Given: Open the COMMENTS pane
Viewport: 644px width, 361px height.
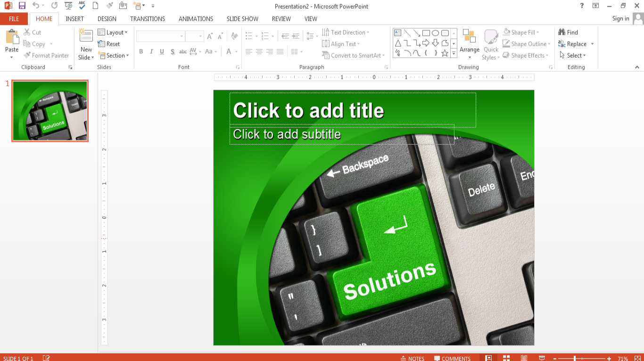Looking at the screenshot, I should tap(452, 358).
